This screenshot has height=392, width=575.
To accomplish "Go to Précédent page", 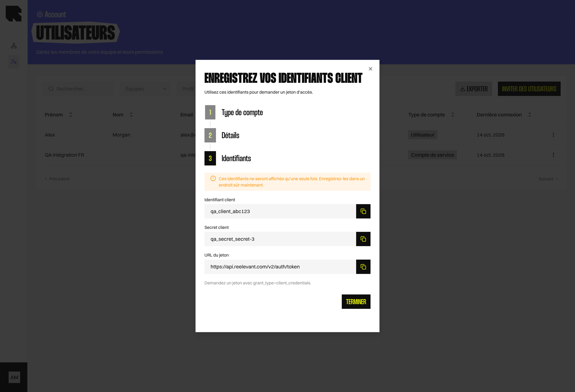I will tap(57, 179).
